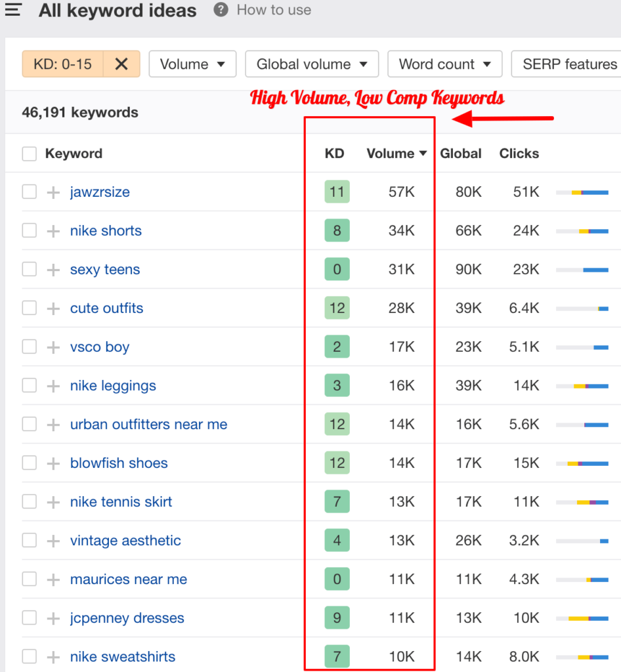Click the plus icon beside nike leggings

click(x=53, y=386)
